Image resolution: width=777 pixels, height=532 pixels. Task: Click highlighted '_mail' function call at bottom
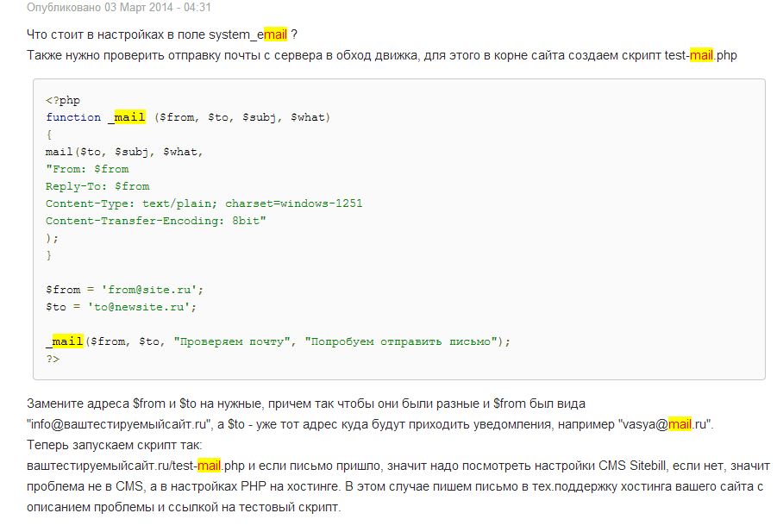pyautogui.click(x=65, y=341)
